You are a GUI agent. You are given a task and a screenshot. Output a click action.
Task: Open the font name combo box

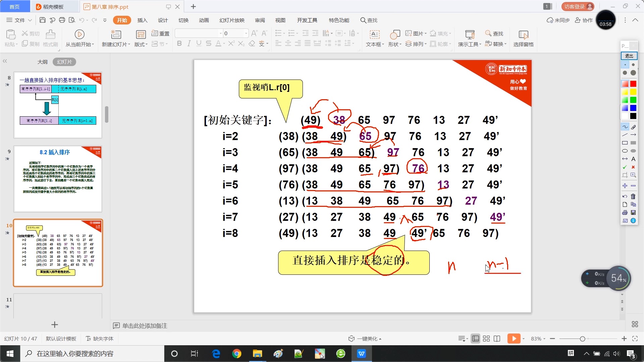pyautogui.click(x=199, y=33)
